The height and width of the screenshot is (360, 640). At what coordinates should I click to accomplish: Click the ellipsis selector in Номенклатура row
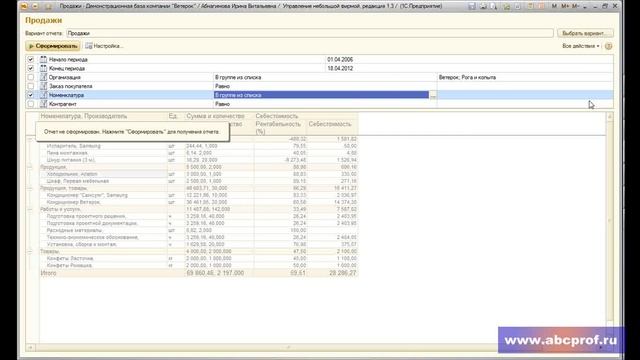433,95
